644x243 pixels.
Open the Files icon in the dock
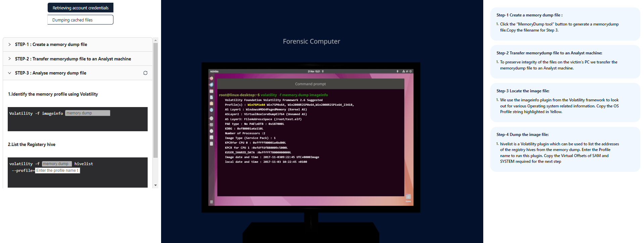coord(211,91)
